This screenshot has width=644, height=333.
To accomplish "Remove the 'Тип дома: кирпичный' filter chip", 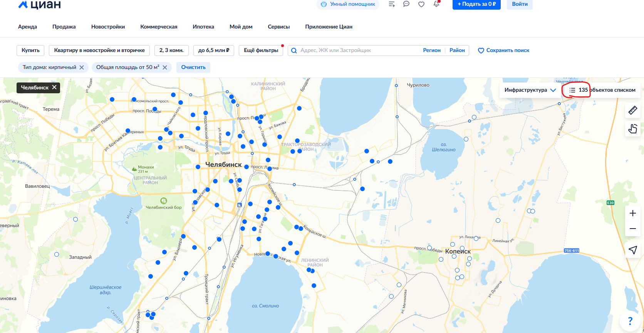I will pyautogui.click(x=82, y=67).
